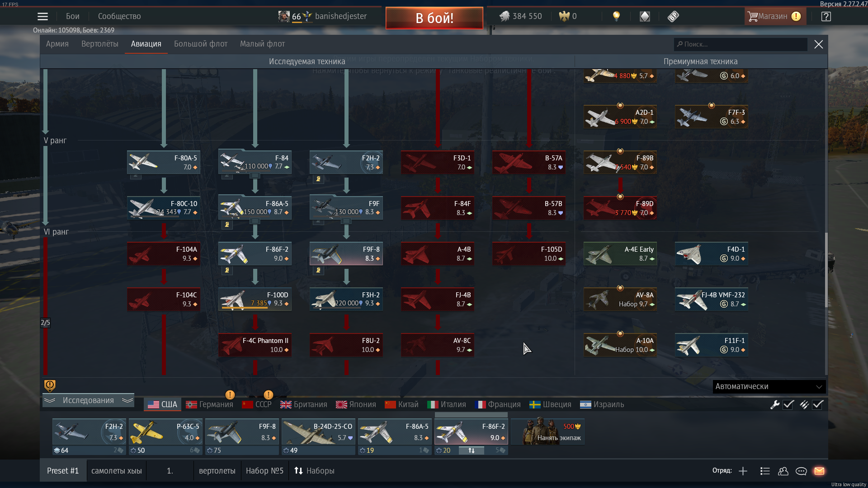Toggle the automatic ammo refill checkbox
Screen dimensions: 868x488
point(818,405)
